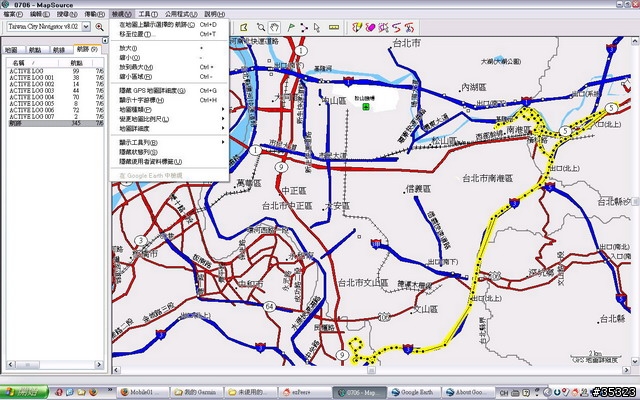
Task: Select the yellow Distance/Bearing ruler tool
Action: pos(334,27)
